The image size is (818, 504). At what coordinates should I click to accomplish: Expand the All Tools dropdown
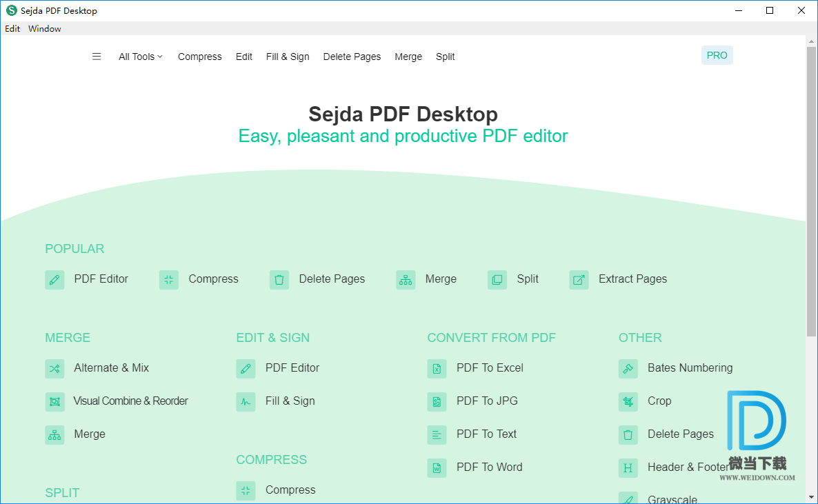(140, 57)
